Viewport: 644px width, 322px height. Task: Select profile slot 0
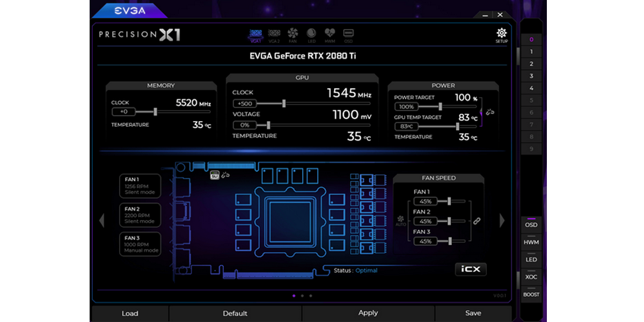pyautogui.click(x=531, y=39)
